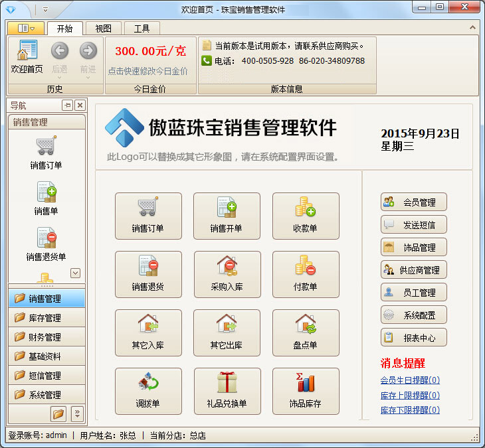This screenshot has height=448, width=485.
Task: Open quick access toolbar customize dropdown
Action: 45,10
